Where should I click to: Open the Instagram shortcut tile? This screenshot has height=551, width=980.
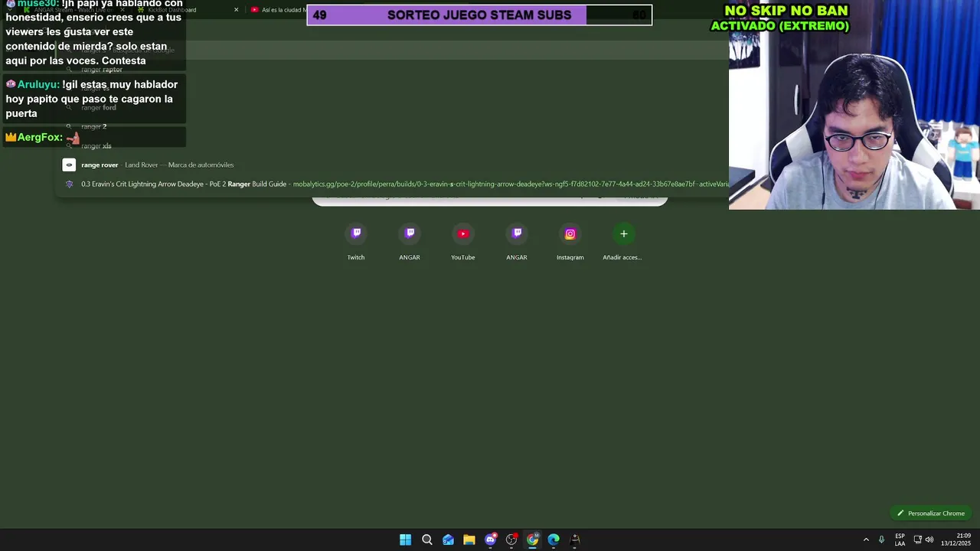(570, 242)
